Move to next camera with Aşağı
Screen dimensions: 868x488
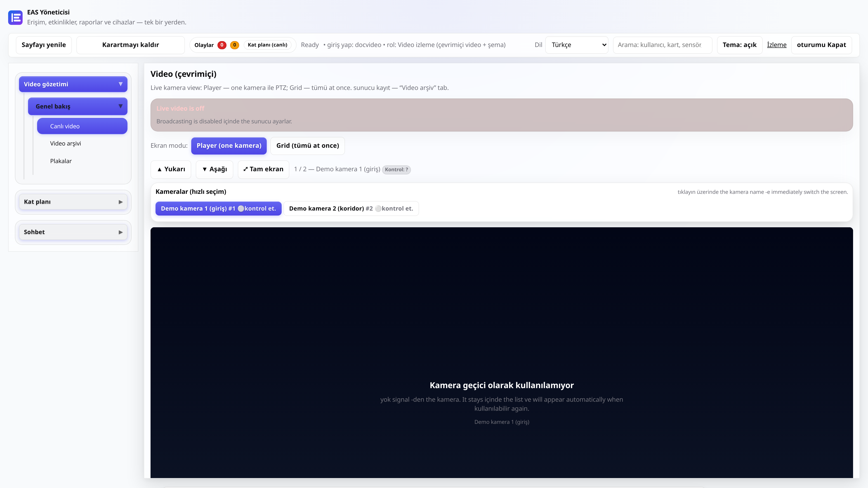pos(214,169)
